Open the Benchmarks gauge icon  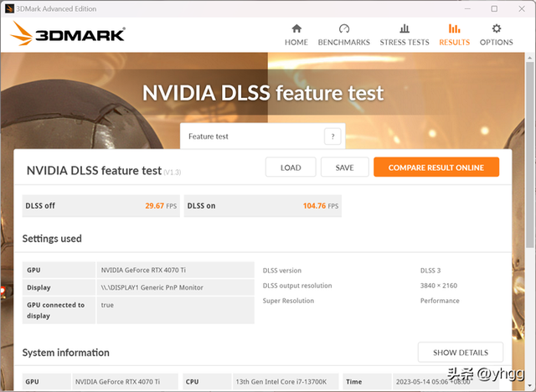click(x=344, y=28)
